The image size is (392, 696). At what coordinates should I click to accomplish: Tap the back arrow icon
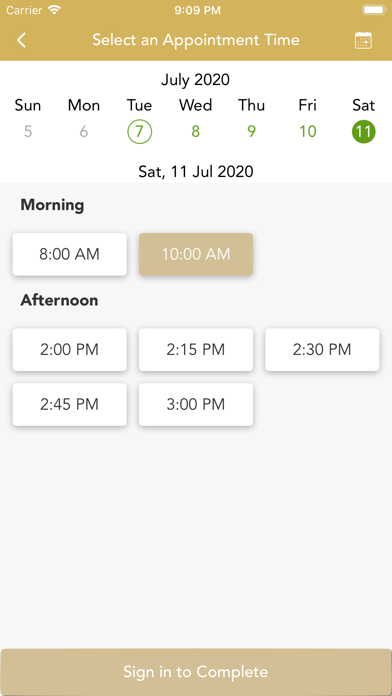(21, 40)
